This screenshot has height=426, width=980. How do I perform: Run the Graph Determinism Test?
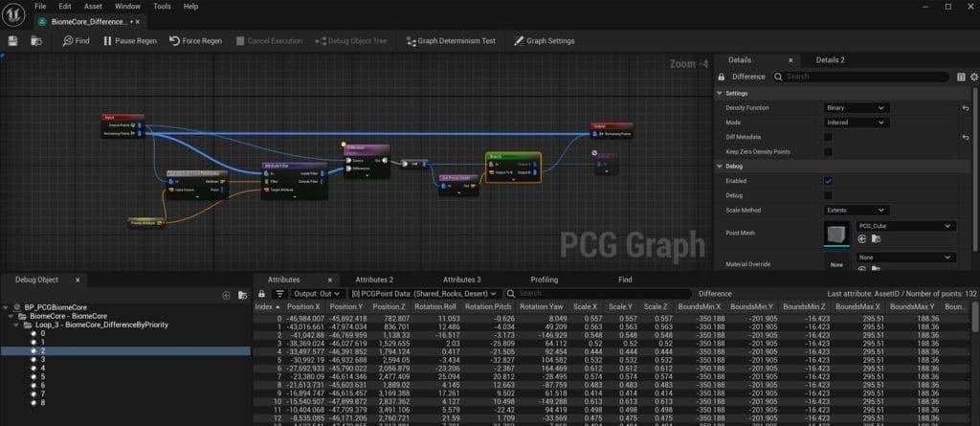tap(450, 41)
